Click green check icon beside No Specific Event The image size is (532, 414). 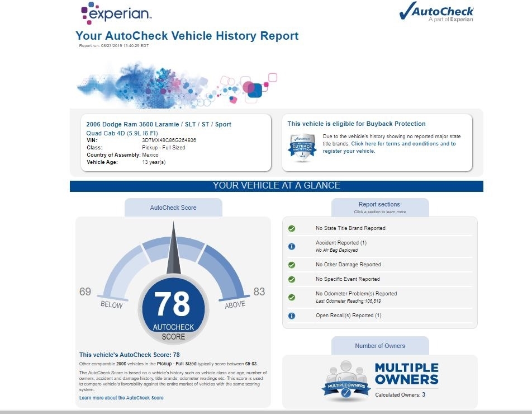[x=291, y=279]
